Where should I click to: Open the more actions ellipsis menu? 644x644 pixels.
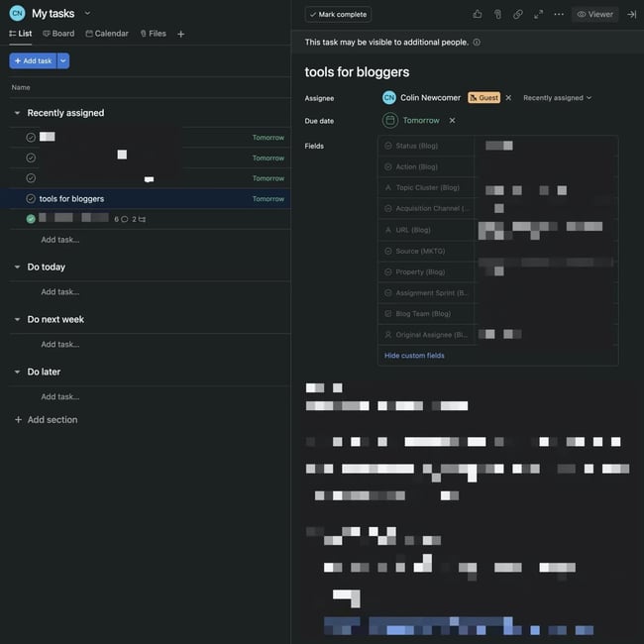[x=559, y=15]
